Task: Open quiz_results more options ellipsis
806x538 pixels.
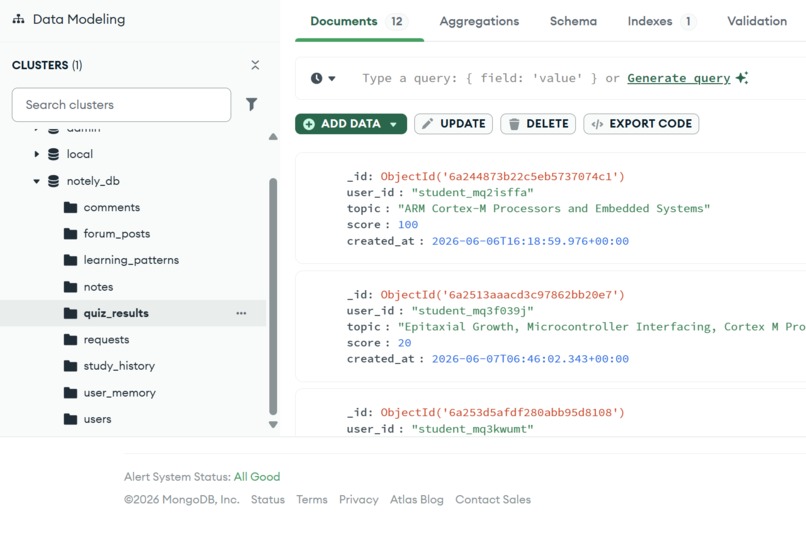Action: (x=241, y=313)
